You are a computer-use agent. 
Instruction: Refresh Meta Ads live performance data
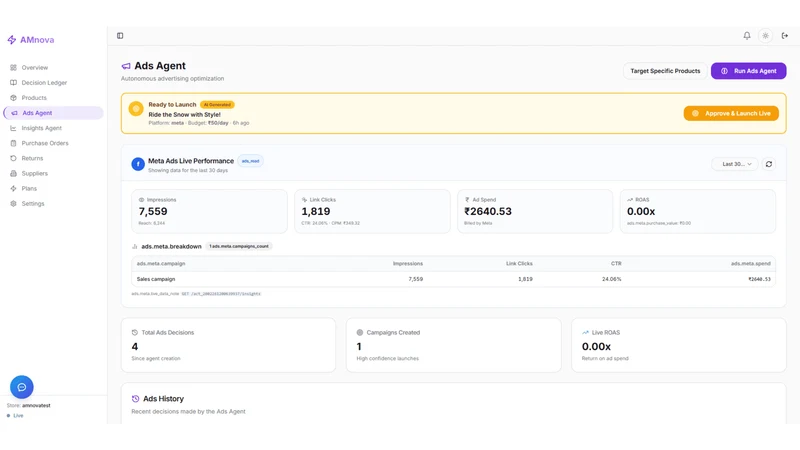click(769, 164)
